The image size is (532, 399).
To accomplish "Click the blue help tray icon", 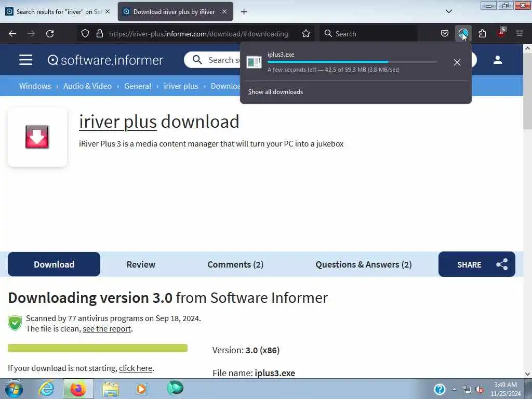I will [x=440, y=389].
